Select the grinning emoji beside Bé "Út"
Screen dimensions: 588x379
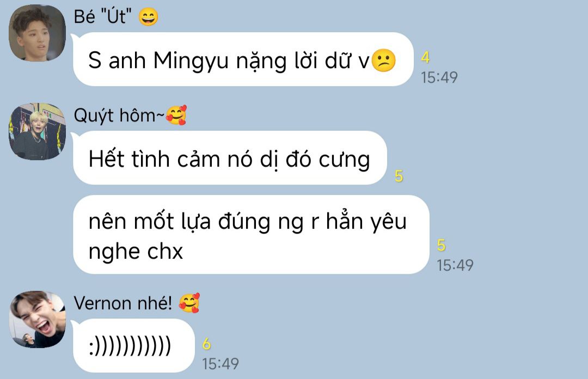[x=148, y=17]
